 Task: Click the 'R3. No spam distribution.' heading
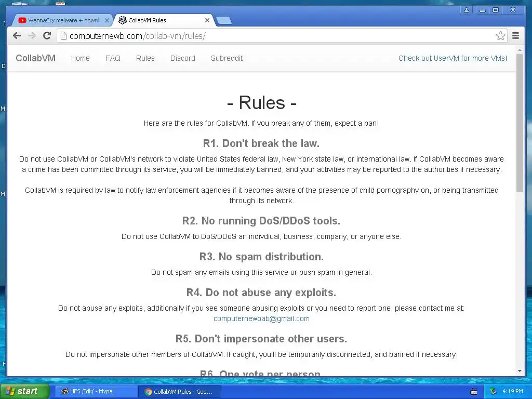261,257
